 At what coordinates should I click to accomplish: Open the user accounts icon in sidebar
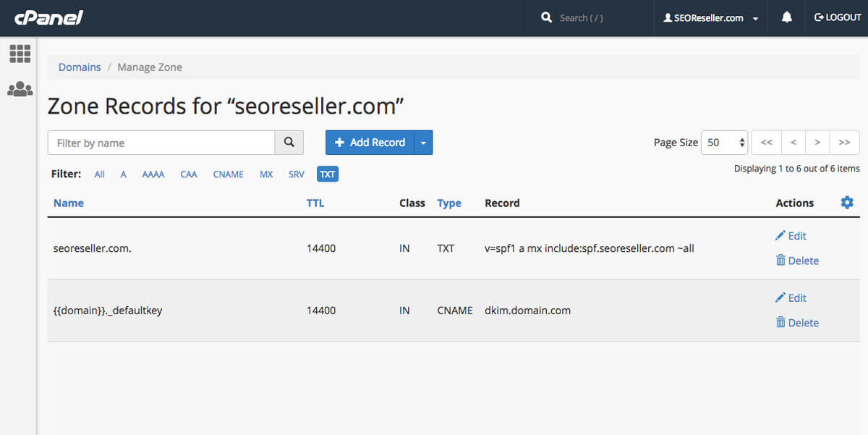point(20,88)
